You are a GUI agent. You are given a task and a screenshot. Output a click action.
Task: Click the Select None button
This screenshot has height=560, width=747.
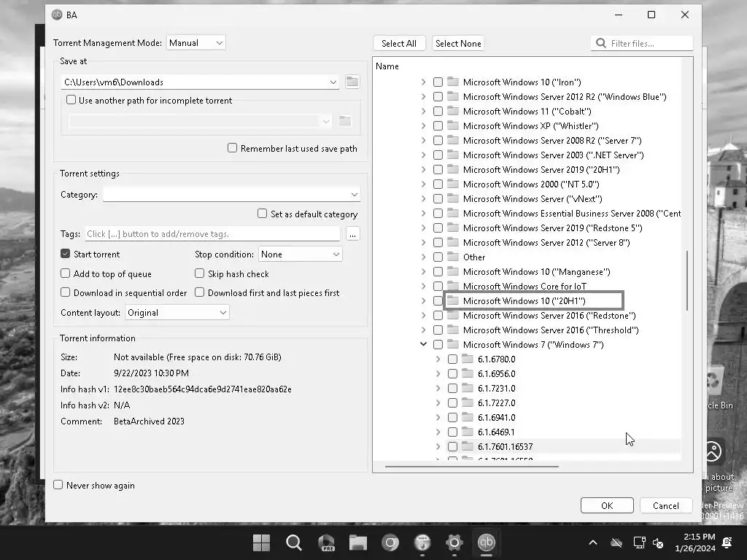point(458,43)
